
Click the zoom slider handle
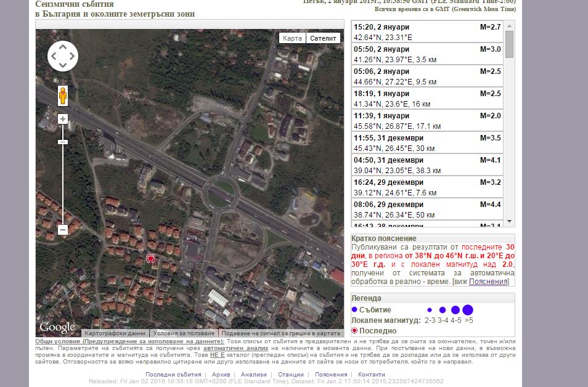62,142
